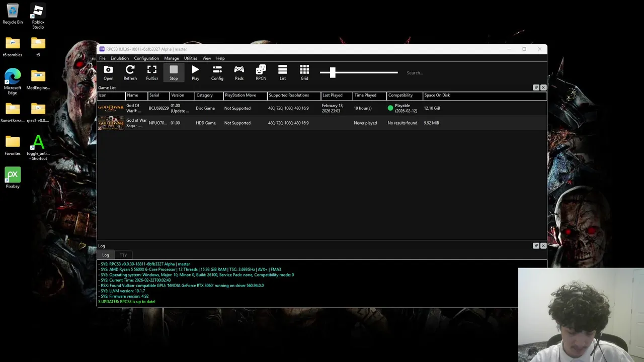
Task: Select the God of War Saga thumbnail
Action: pyautogui.click(x=111, y=123)
